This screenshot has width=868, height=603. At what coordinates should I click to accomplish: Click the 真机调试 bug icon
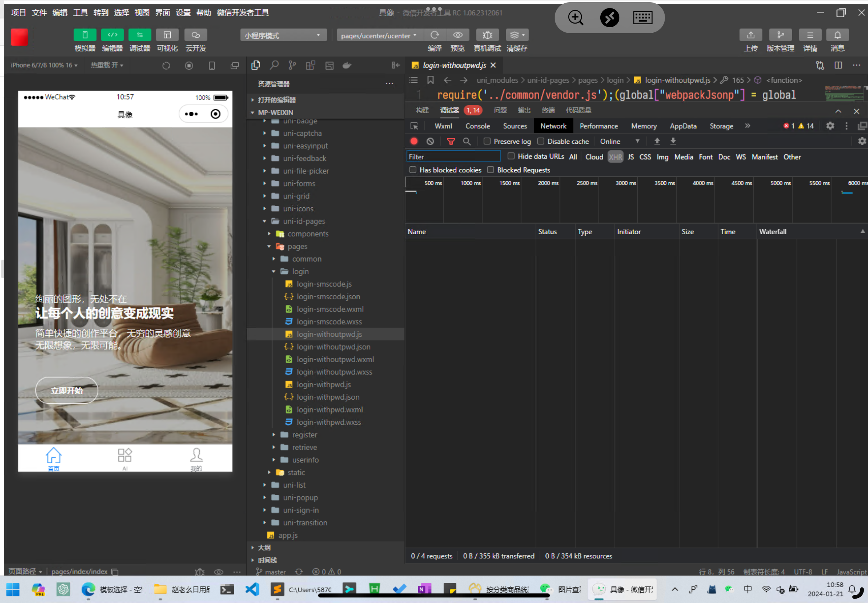(487, 35)
